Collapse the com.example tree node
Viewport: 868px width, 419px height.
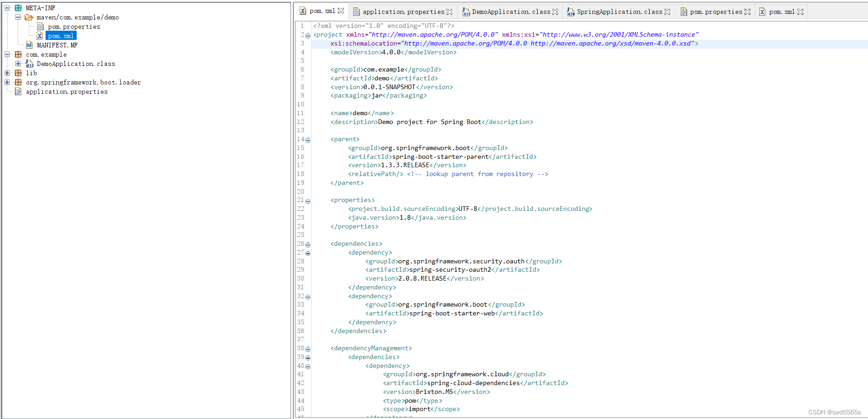tap(7, 54)
